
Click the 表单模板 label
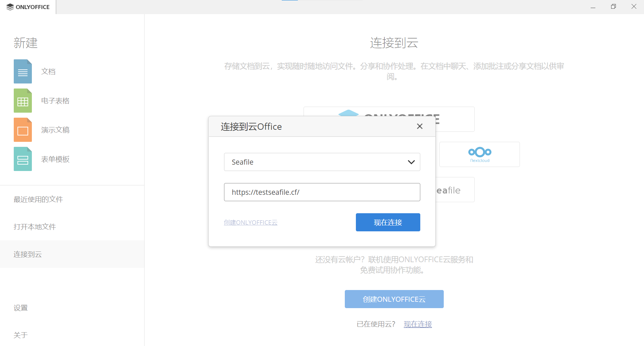point(55,159)
